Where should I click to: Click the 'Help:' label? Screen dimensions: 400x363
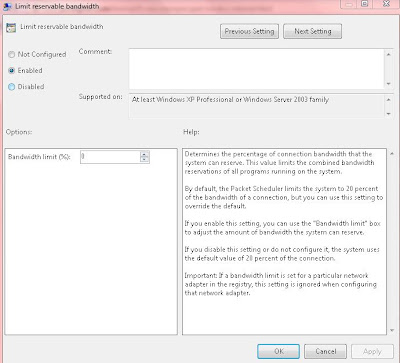pyautogui.click(x=191, y=132)
